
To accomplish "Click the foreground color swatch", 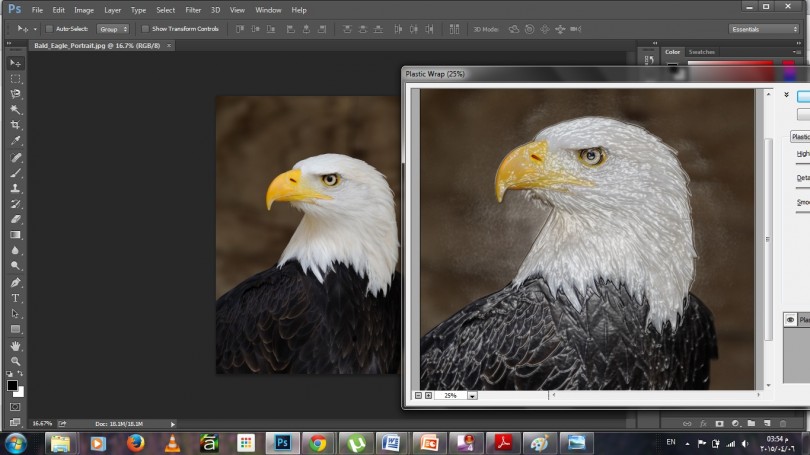I will [12, 385].
